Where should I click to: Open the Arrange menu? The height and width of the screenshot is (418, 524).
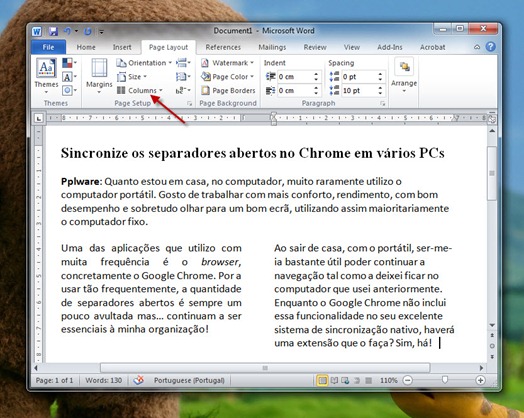pyautogui.click(x=404, y=76)
